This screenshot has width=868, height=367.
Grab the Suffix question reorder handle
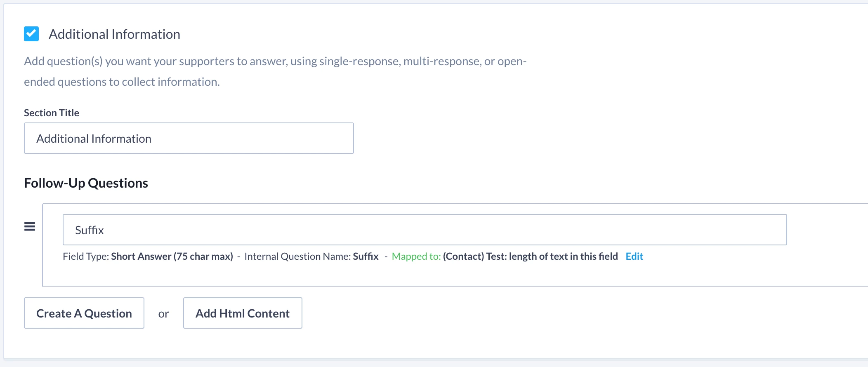(x=30, y=226)
